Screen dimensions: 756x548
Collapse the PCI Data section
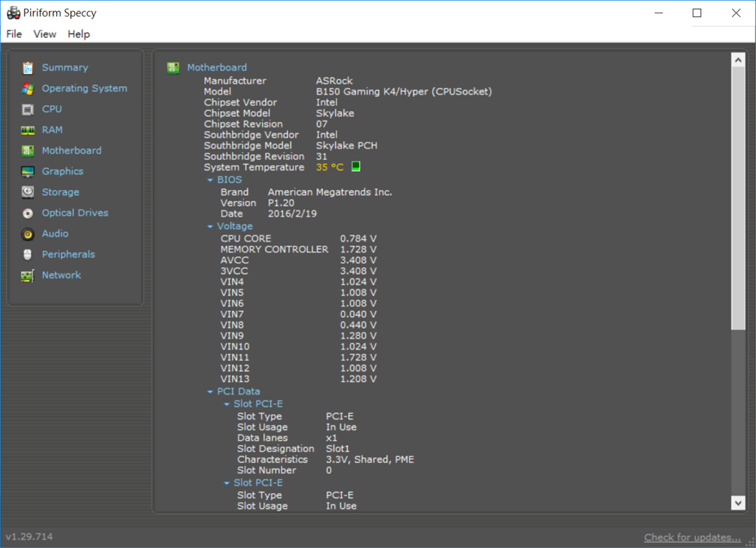tap(210, 392)
